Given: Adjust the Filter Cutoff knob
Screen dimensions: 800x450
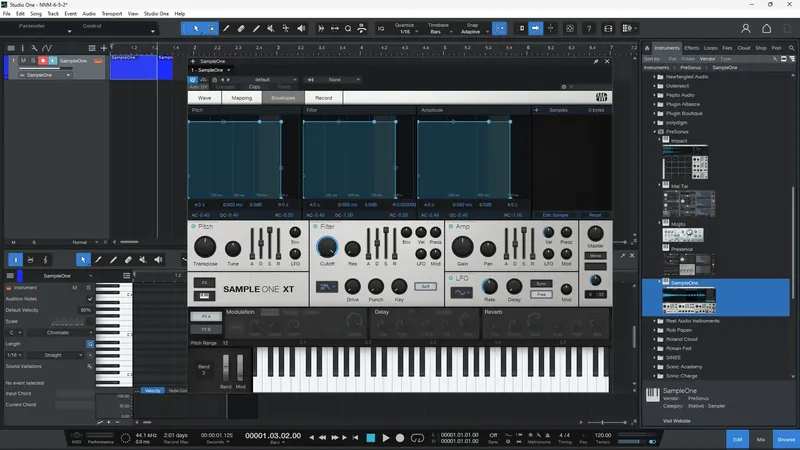Looking at the screenshot, I should tap(327, 247).
